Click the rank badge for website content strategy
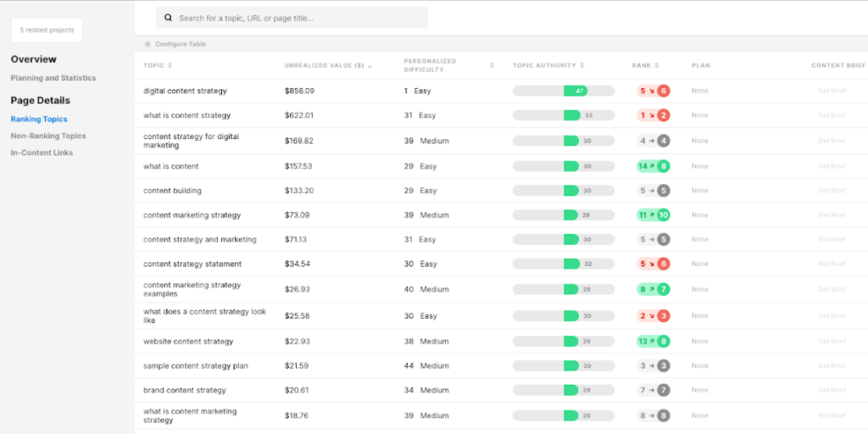Screen dimensions: 868x434 (653, 342)
